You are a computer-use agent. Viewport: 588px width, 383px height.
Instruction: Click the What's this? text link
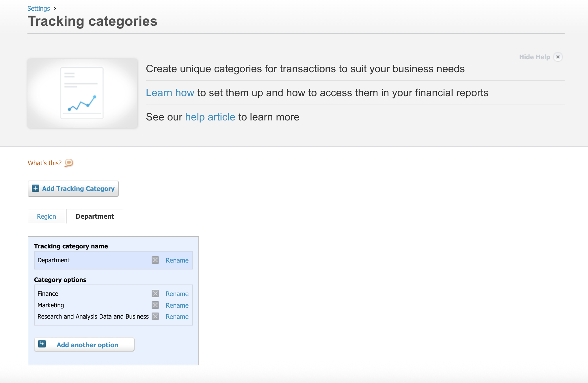pyautogui.click(x=44, y=163)
